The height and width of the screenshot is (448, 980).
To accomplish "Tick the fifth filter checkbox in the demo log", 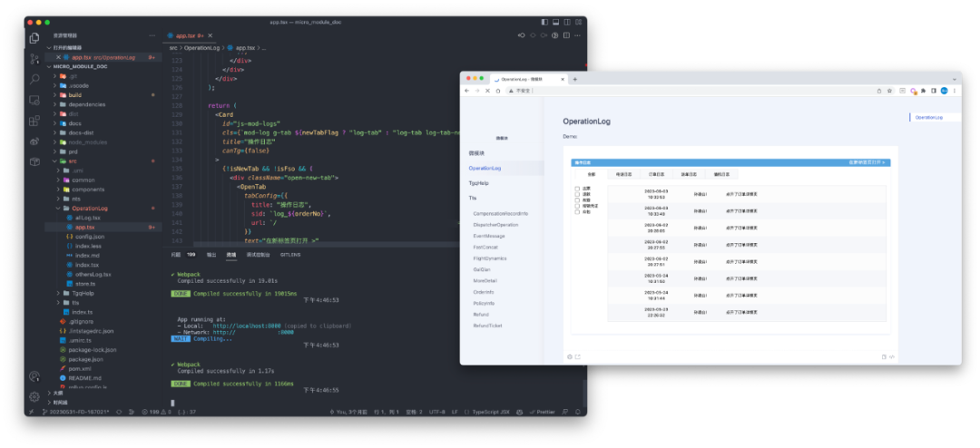I will pos(577,212).
